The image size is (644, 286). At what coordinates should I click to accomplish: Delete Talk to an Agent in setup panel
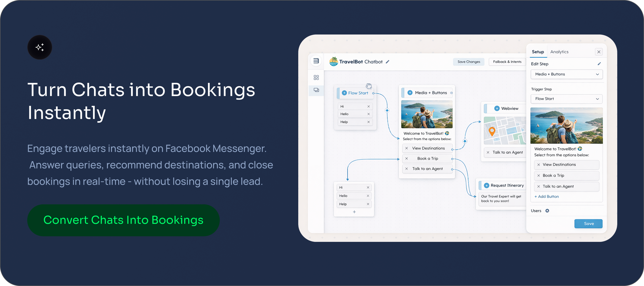[x=538, y=186]
